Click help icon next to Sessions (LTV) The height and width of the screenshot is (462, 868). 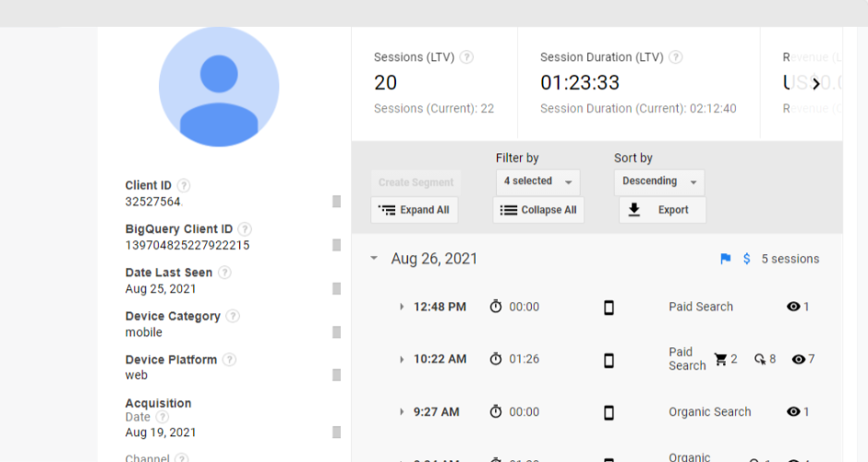[x=466, y=57]
